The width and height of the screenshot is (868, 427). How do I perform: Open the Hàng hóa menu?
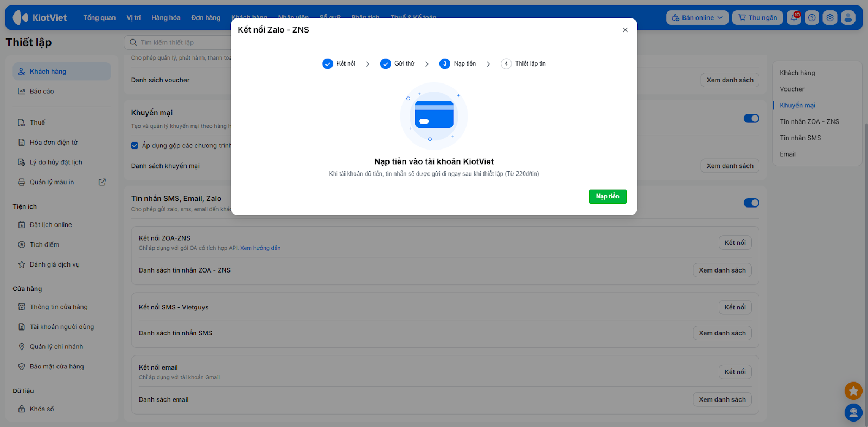166,18
